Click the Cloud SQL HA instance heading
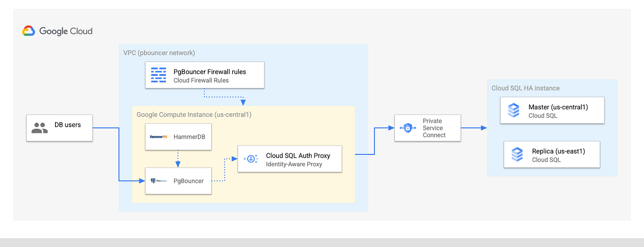The height and width of the screenshot is (247, 644). pos(525,88)
